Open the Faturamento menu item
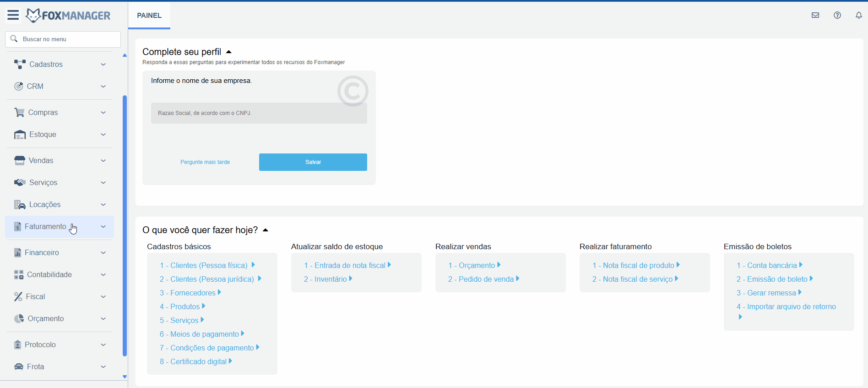 tap(45, 227)
